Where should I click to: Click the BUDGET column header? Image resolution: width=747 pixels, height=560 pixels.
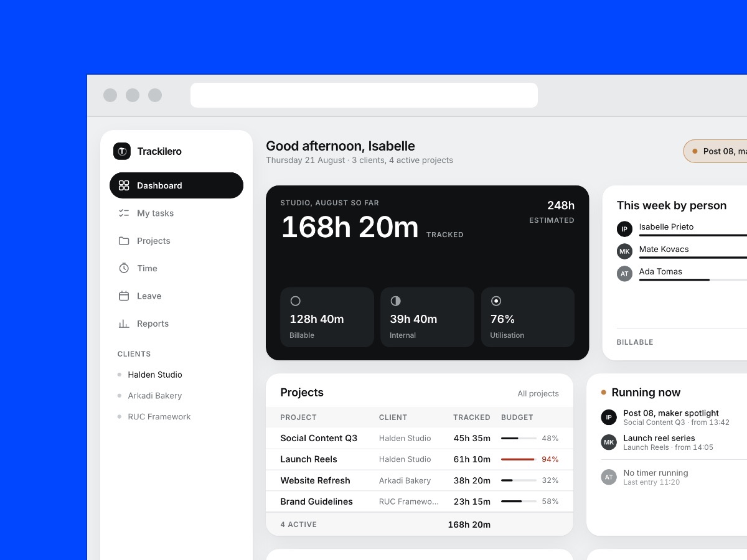pyautogui.click(x=517, y=418)
